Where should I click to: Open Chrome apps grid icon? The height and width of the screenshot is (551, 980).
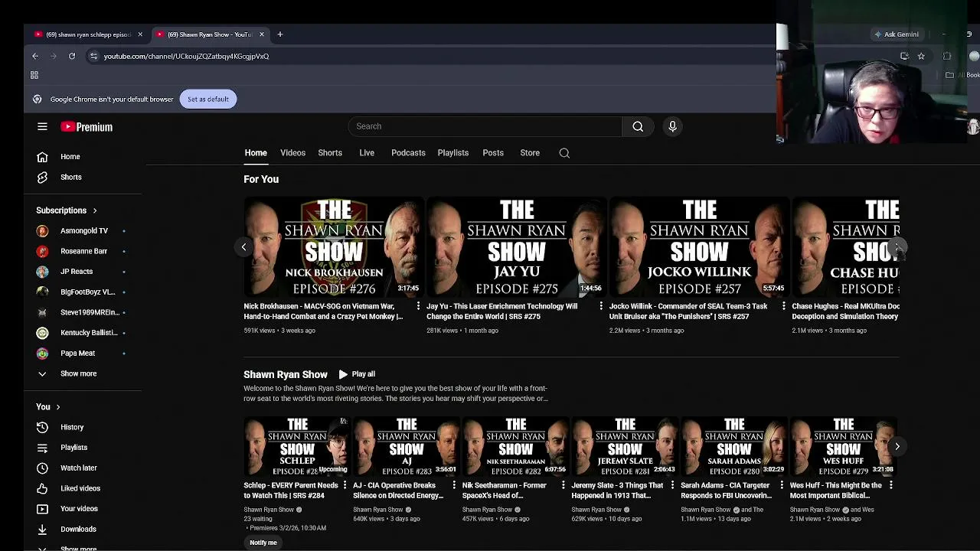click(x=34, y=75)
